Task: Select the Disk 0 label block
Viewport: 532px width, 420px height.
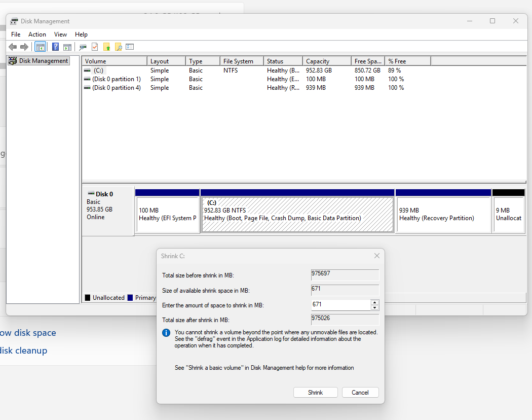Action: click(108, 211)
